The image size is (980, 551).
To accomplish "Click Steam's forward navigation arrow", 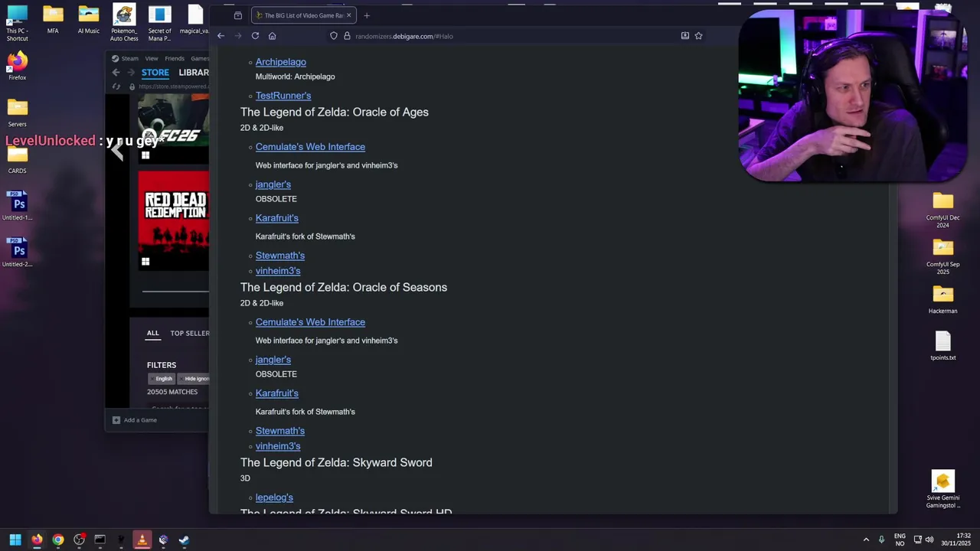I will click(131, 73).
